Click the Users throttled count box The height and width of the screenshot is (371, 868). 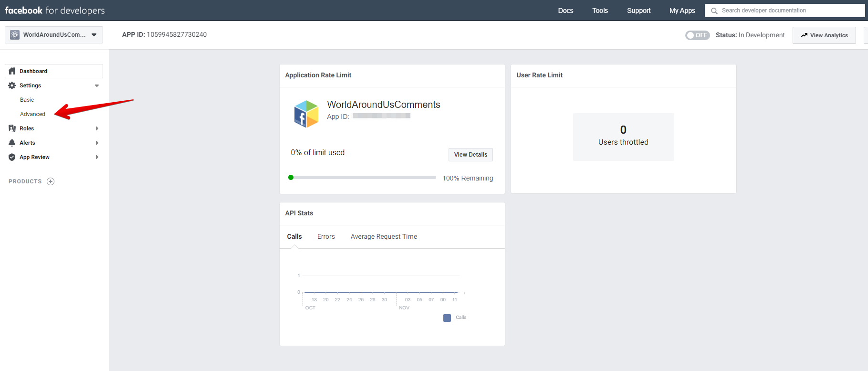(x=623, y=137)
